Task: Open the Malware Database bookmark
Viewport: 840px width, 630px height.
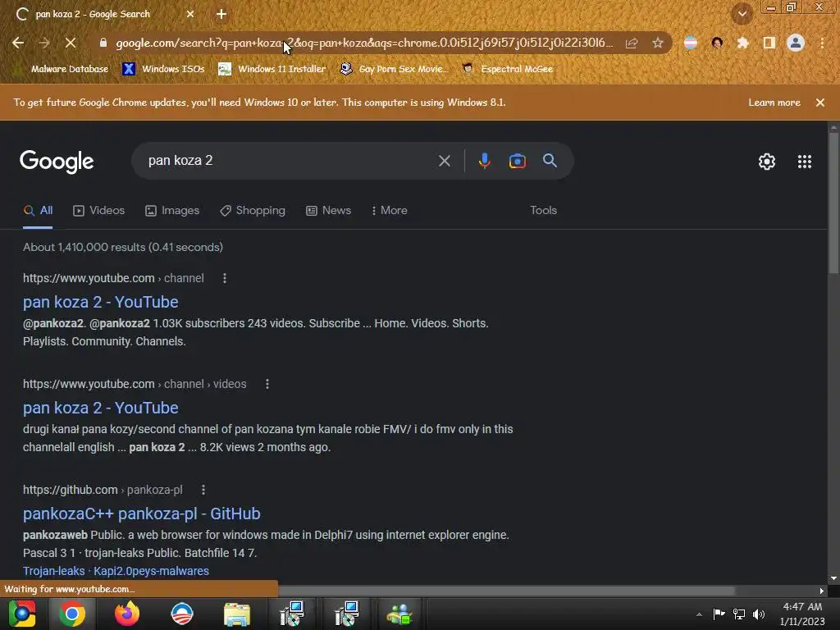Action: [61, 69]
